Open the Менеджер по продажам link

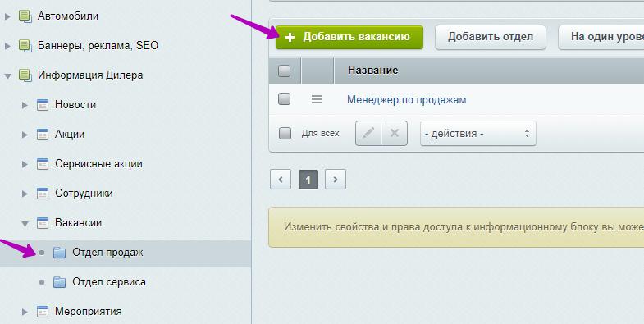click(407, 100)
